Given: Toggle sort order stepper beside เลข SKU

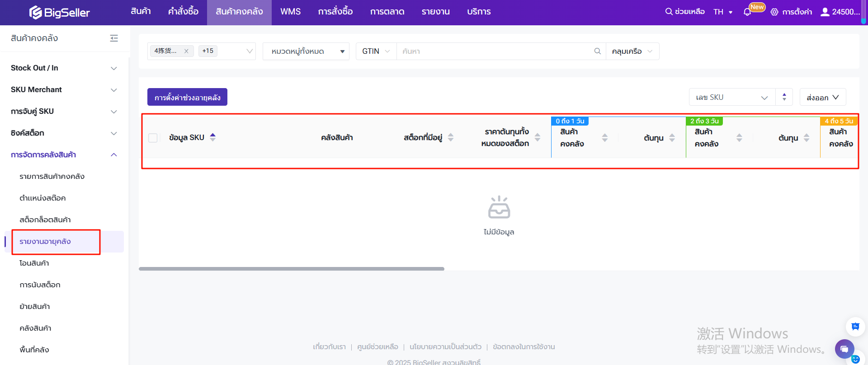Looking at the screenshot, I should click(784, 97).
